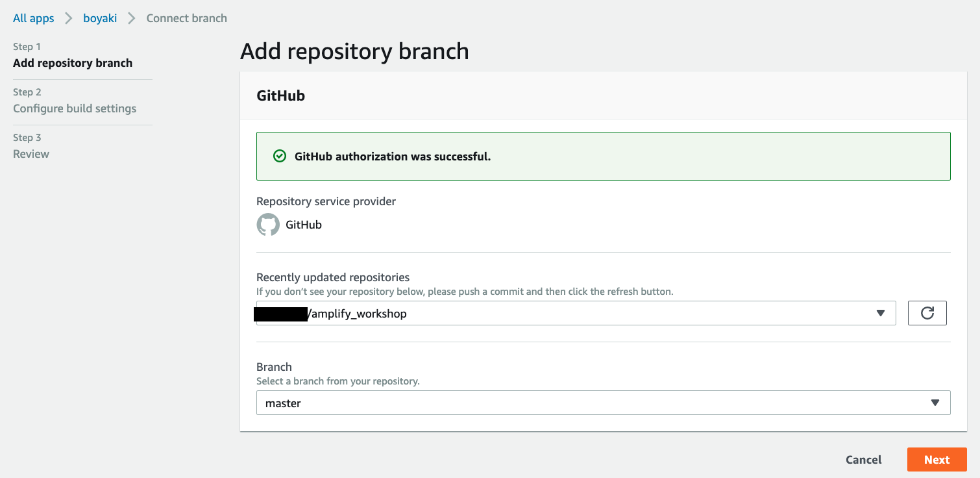Click the GitHub octocat logo
Viewport: 980px width, 478px height.
268,225
